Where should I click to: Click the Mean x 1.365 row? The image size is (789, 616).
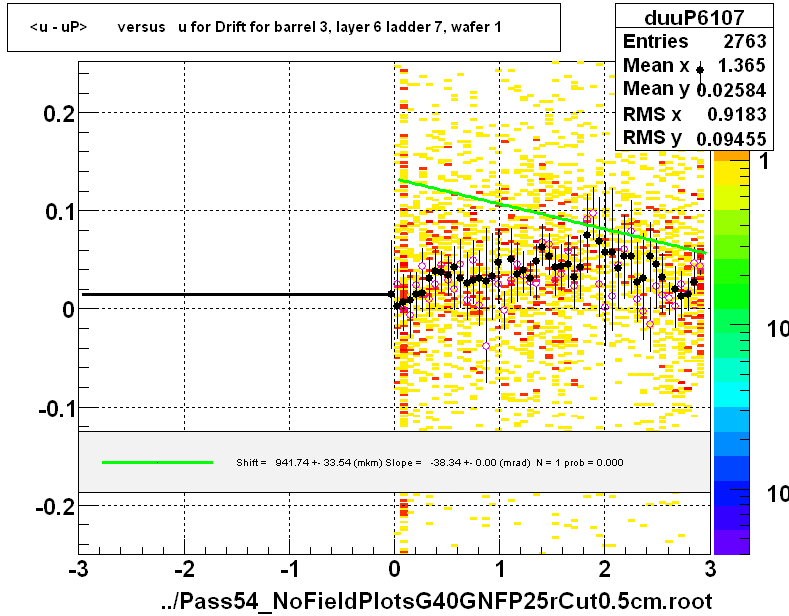pyautogui.click(x=694, y=65)
